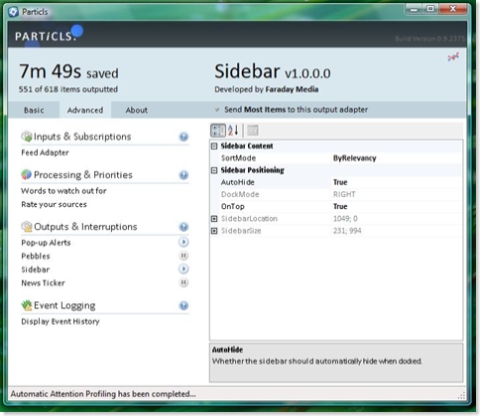Open help for Processing & Priorities
480x416 pixels.
click(184, 175)
